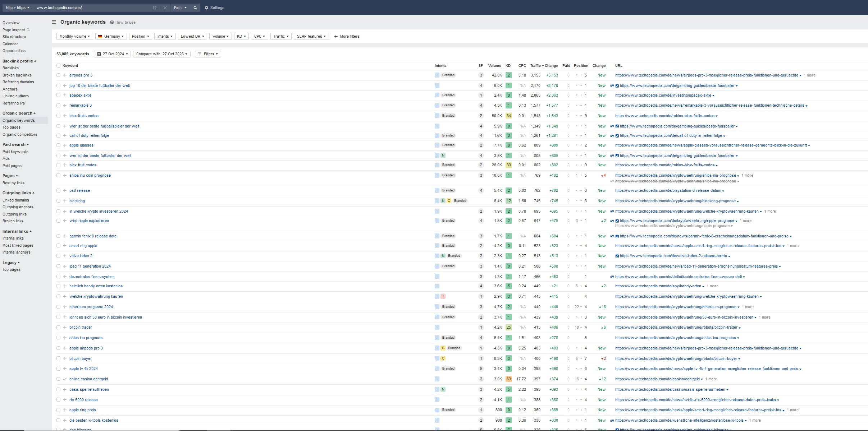Click plus icon for ps6 release keyword
The image size is (868, 431).
(x=65, y=190)
